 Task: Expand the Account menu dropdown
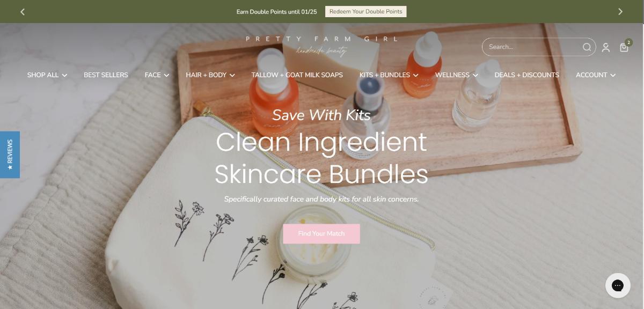pos(596,75)
